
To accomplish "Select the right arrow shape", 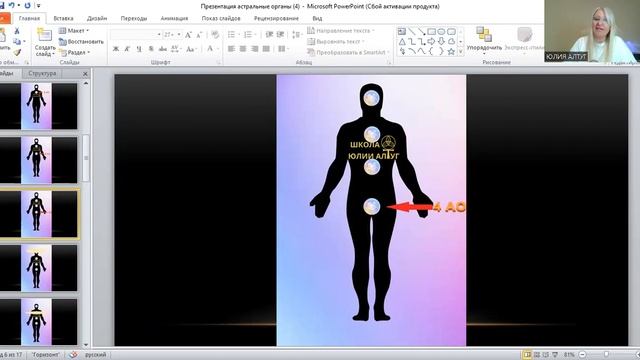I will (431, 42).
